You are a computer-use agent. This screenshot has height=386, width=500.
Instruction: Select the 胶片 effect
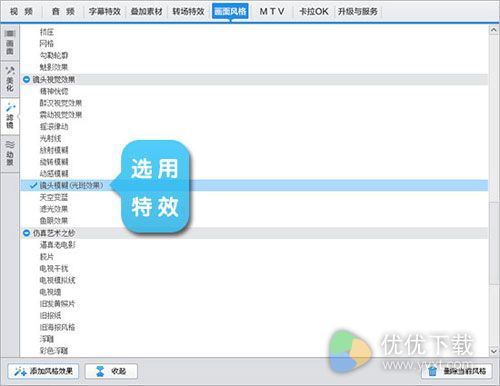tap(46, 257)
